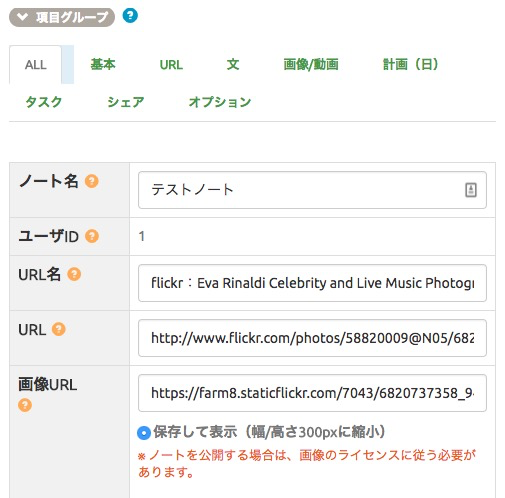Switch to the オプション tab
505x498 pixels.
click(220, 102)
